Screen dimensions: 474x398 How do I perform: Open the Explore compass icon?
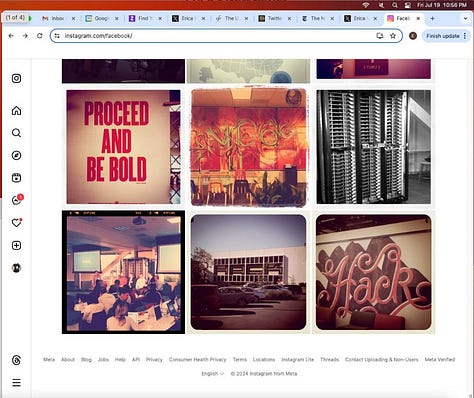pyautogui.click(x=16, y=155)
